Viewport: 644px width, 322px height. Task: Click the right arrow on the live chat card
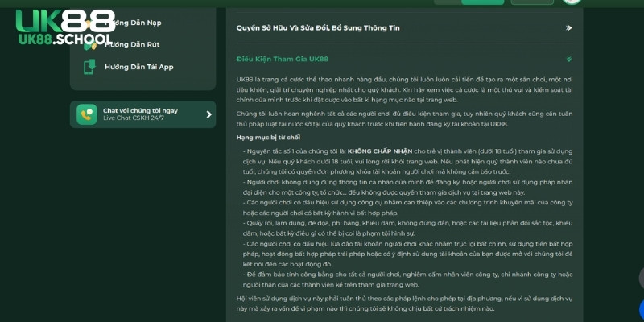coord(208,114)
